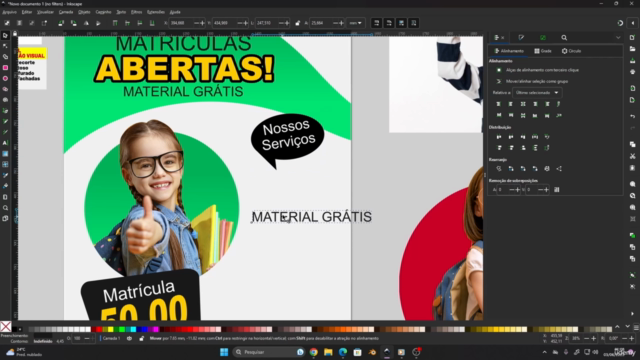
Task: Click the yellow color swatch in palette
Action: click(x=110, y=329)
